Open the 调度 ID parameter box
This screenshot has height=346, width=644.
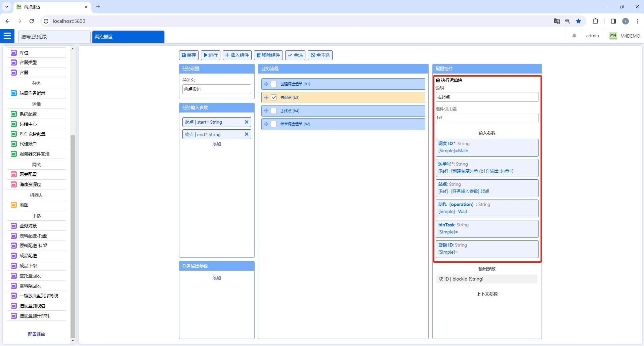click(x=487, y=147)
